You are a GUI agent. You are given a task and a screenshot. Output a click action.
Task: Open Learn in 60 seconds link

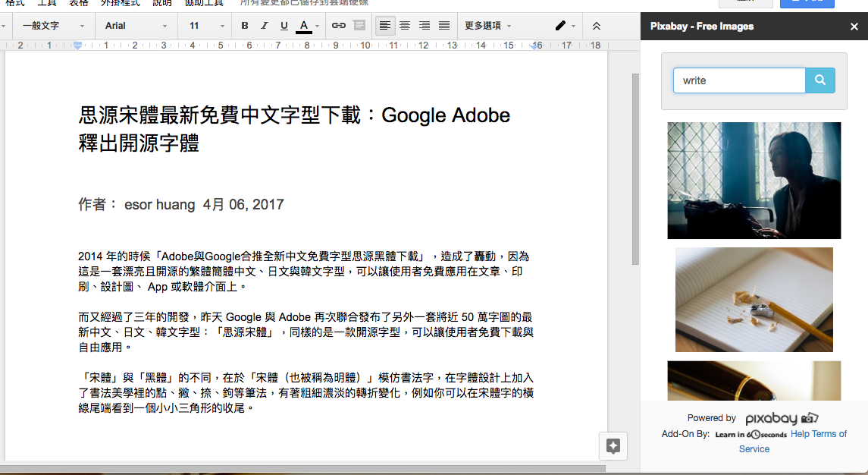pos(750,435)
